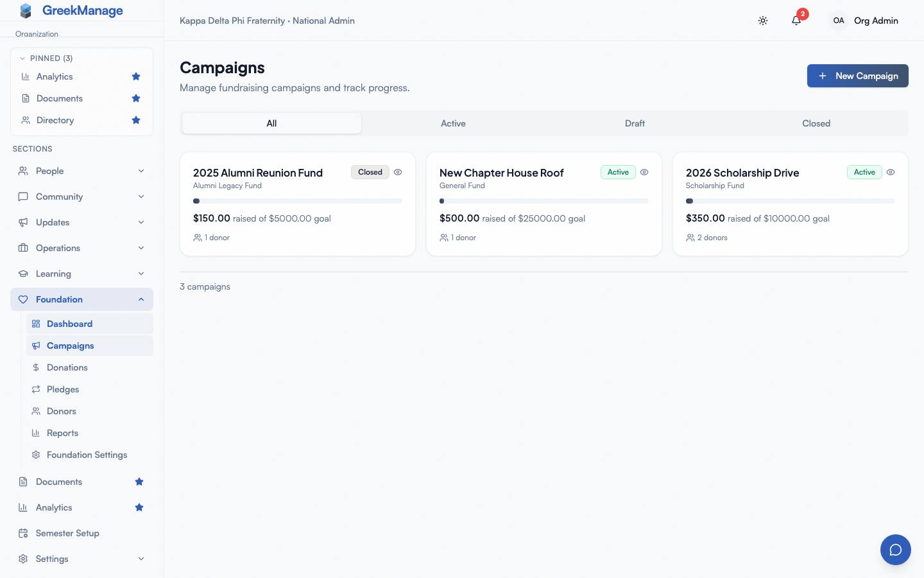Screen dimensions: 924x578
Task: Open the chat support bubble
Action: [x=896, y=550]
